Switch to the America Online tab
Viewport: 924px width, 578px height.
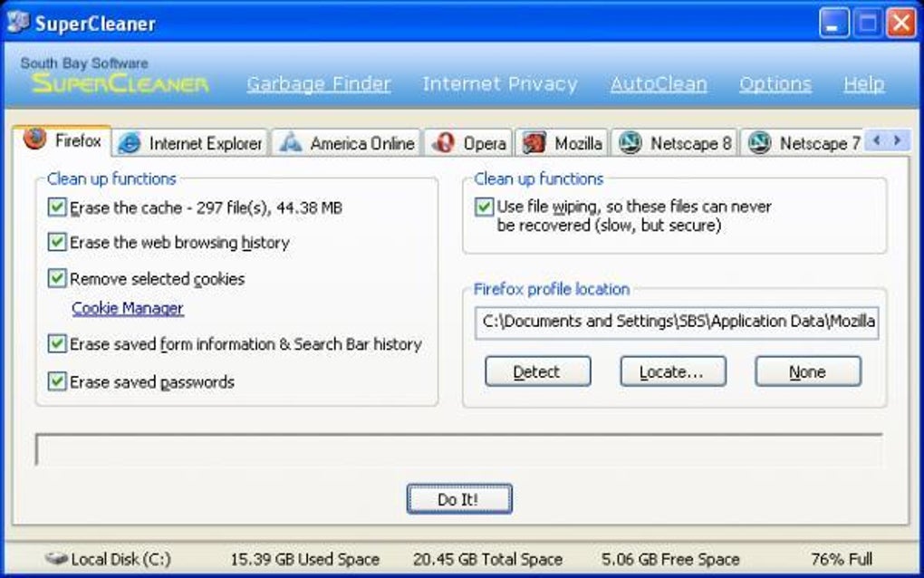(x=347, y=143)
